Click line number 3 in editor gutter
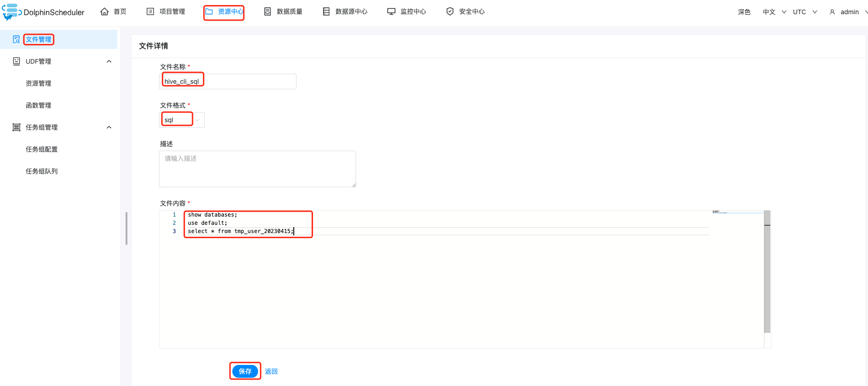 pyautogui.click(x=174, y=231)
